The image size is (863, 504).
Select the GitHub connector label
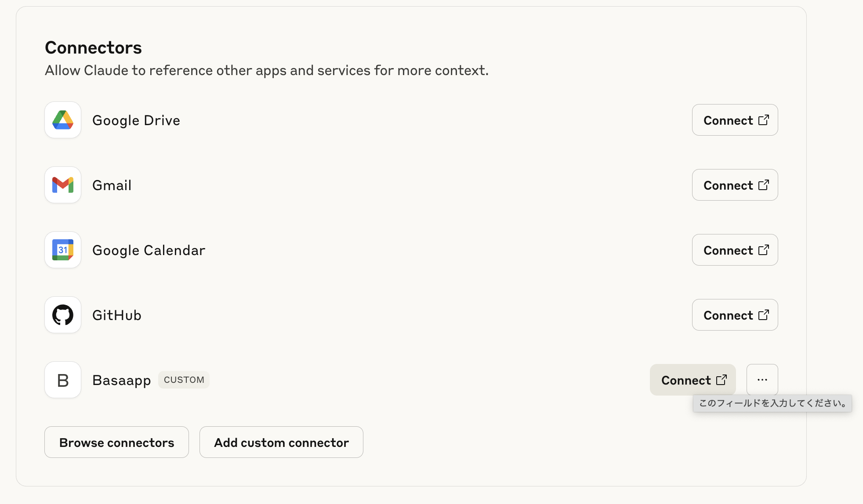pyautogui.click(x=116, y=315)
